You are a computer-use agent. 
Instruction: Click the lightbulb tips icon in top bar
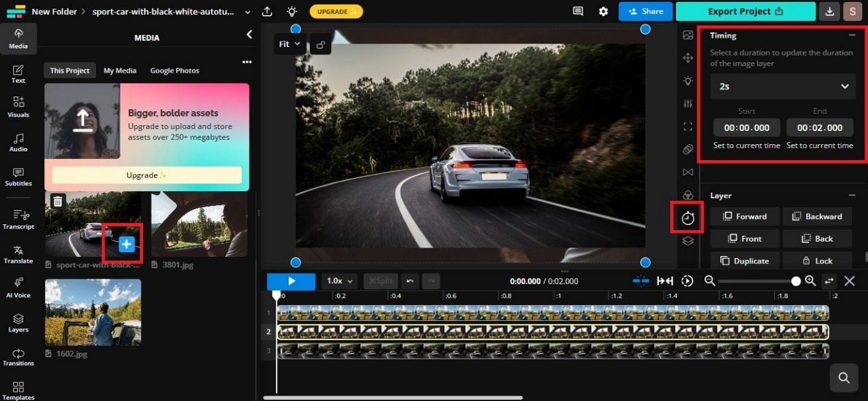pos(291,11)
